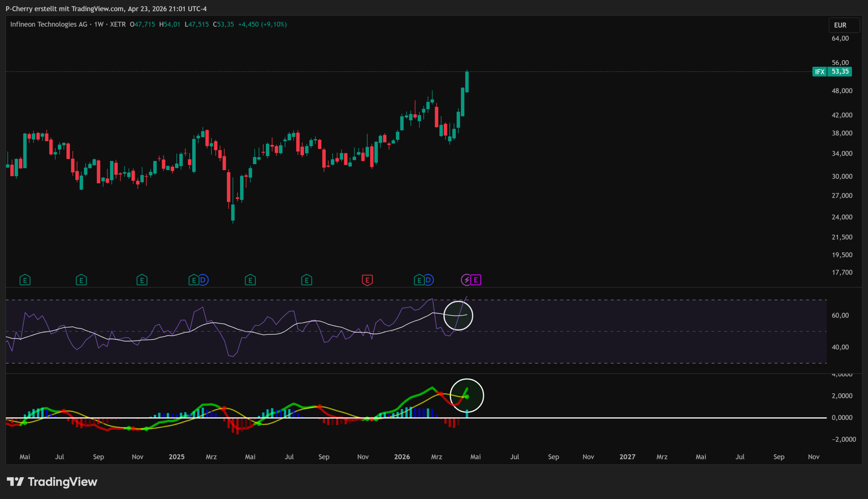Click the blue dividend D marker near 2026
The width and height of the screenshot is (868, 499).
point(428,280)
